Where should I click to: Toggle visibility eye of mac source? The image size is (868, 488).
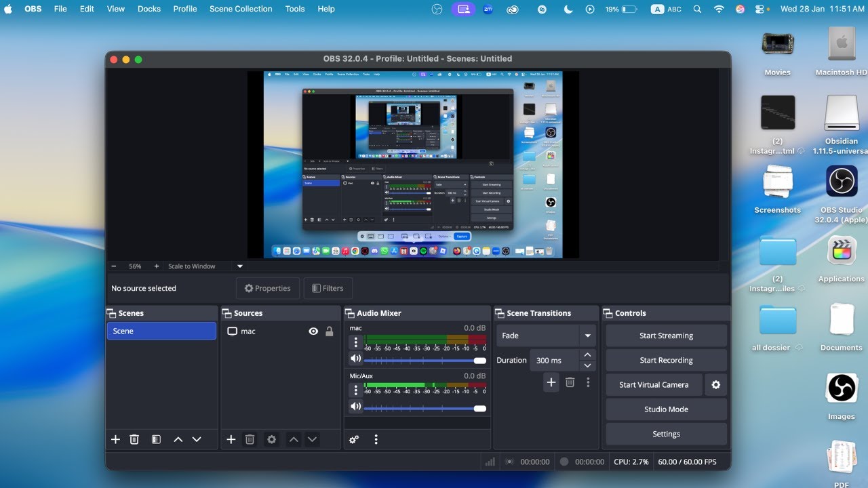pyautogui.click(x=313, y=331)
